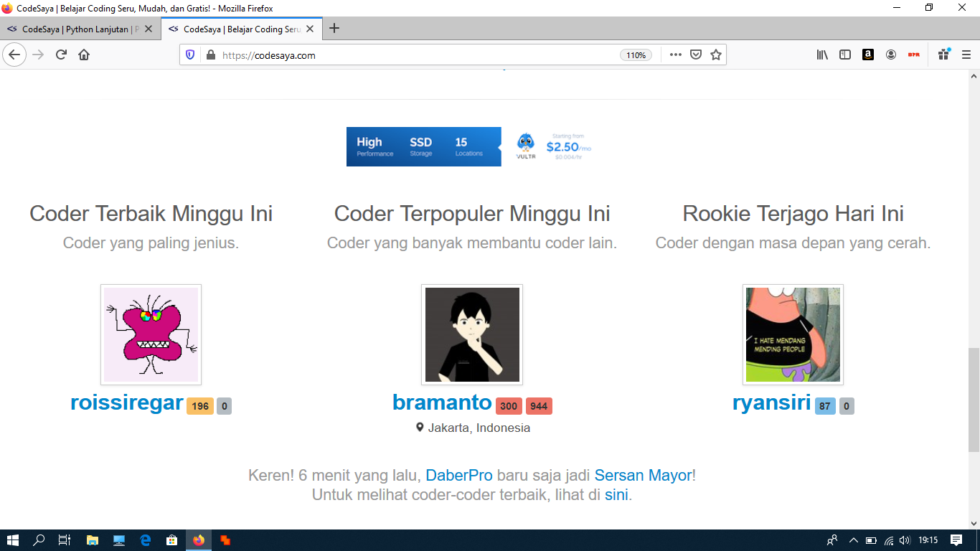Close the Python Lanjutan tab
This screenshot has width=980, height=551.
tap(149, 29)
